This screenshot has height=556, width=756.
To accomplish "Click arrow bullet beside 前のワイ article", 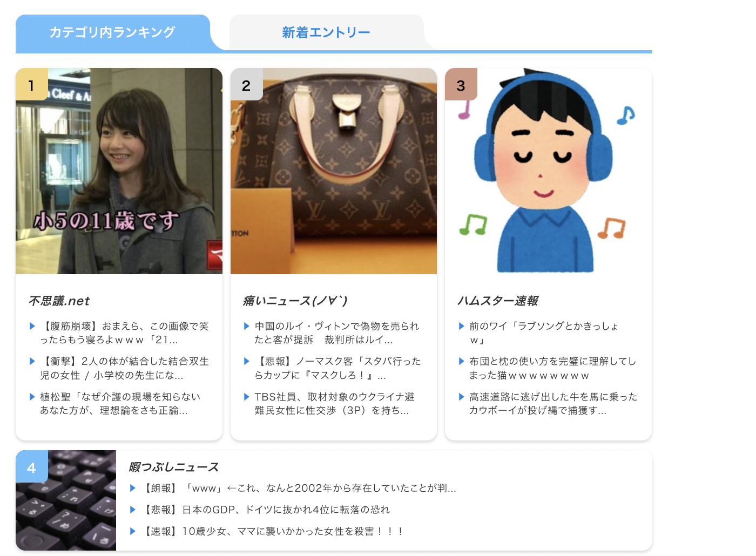I will point(462,326).
